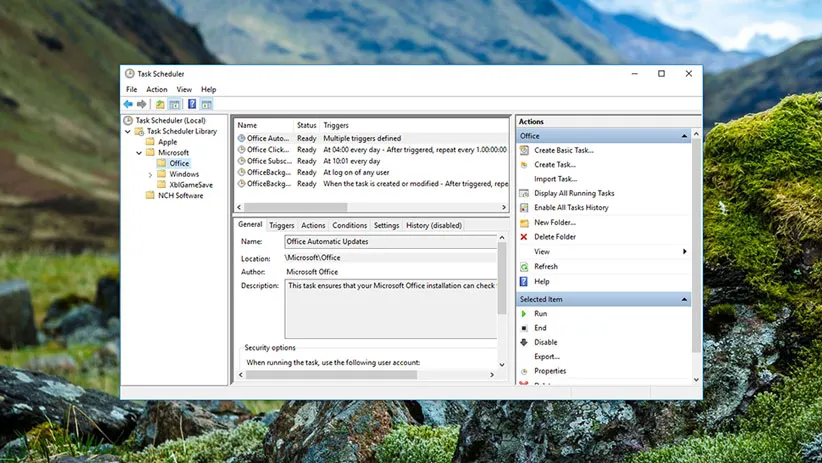The width and height of the screenshot is (822, 463).
Task: Click the Disable down-arrow icon
Action: tap(524, 342)
